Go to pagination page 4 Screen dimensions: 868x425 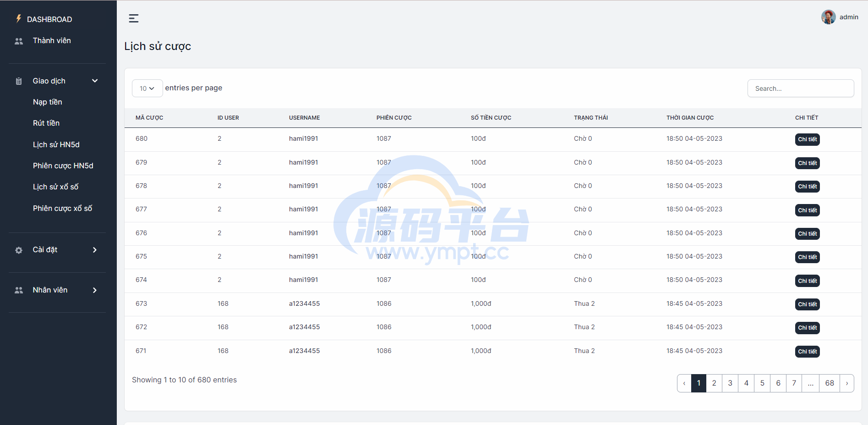pos(746,383)
